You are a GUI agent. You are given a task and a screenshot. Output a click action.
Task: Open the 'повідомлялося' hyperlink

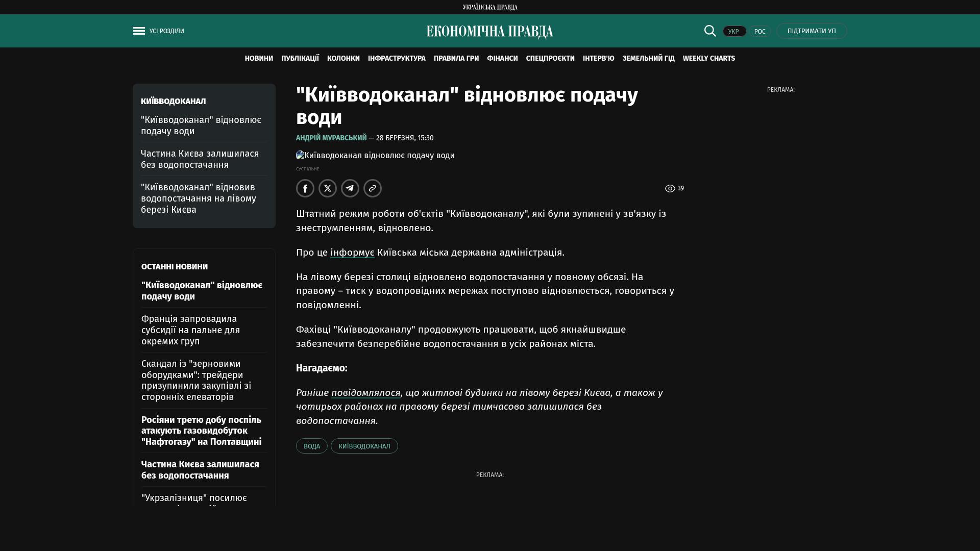tap(365, 393)
